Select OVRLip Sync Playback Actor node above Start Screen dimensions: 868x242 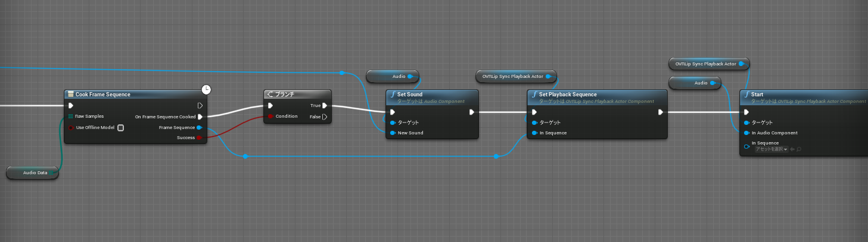709,64
